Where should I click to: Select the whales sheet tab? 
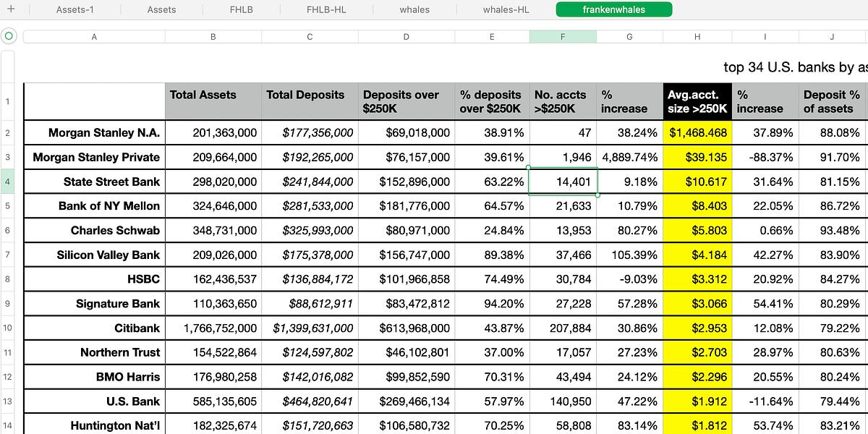coord(414,9)
